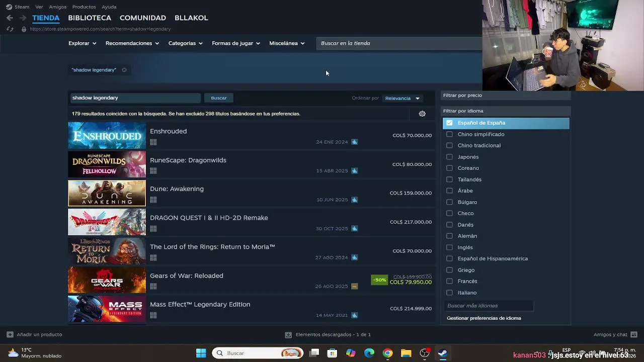The image size is (644, 362).
Task: Click the back navigation arrow in Steam
Action: tap(10, 18)
